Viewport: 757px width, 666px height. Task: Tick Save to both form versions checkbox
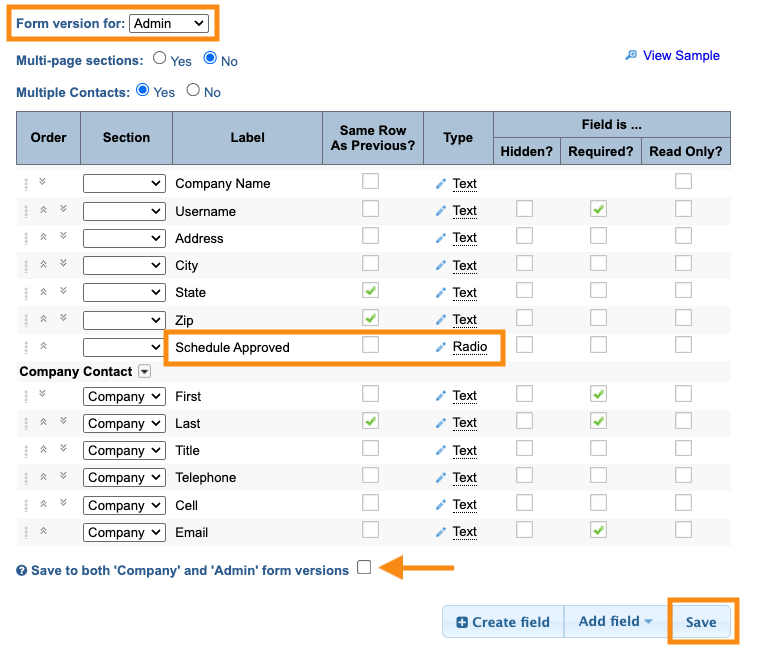pyautogui.click(x=364, y=567)
